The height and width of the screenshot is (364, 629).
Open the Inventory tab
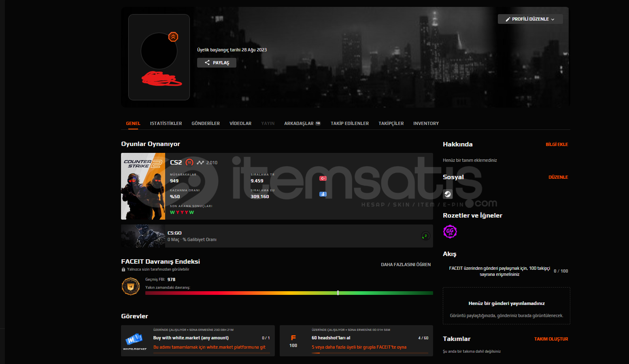[426, 123]
